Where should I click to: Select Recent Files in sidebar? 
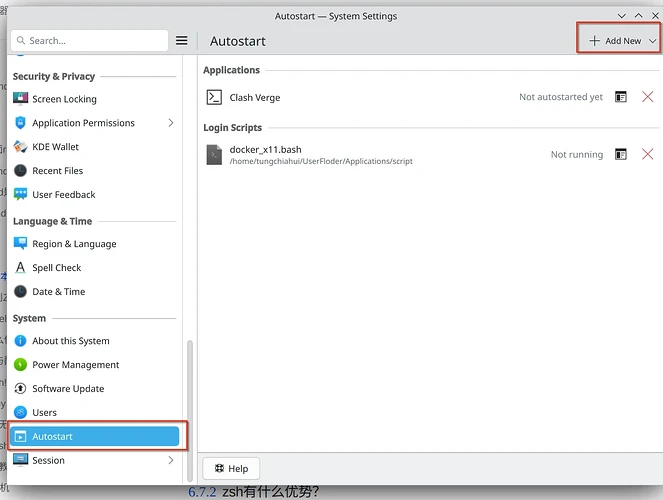[x=57, y=171]
